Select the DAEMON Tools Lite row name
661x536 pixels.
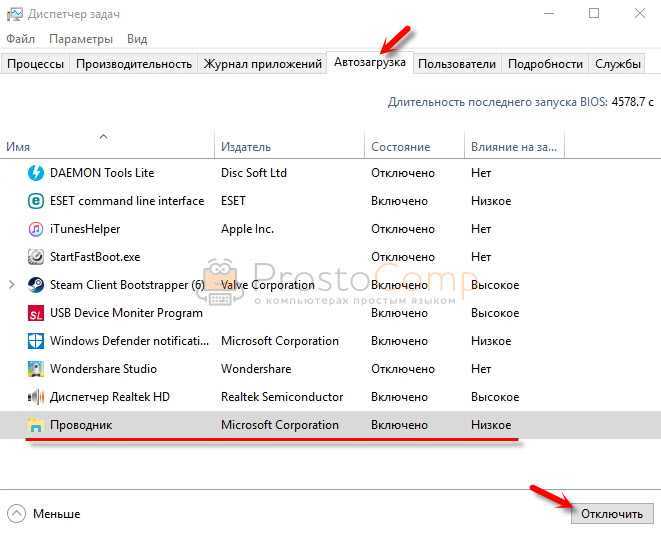click(x=102, y=173)
